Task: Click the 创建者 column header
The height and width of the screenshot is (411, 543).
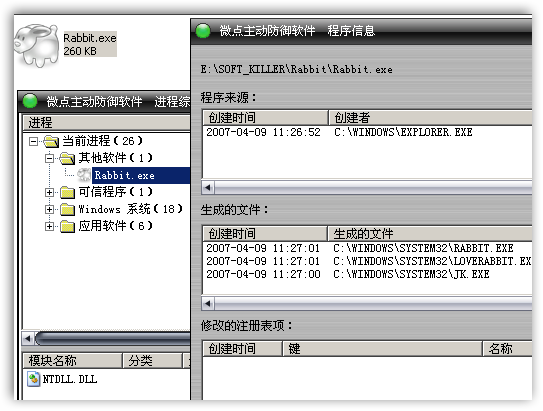Action: 430,117
